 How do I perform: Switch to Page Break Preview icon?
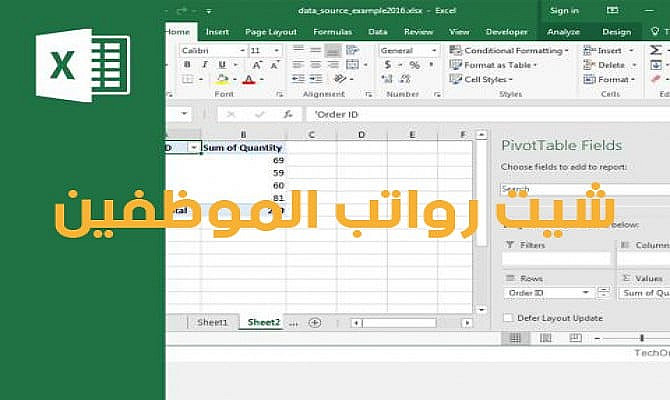(x=576, y=338)
